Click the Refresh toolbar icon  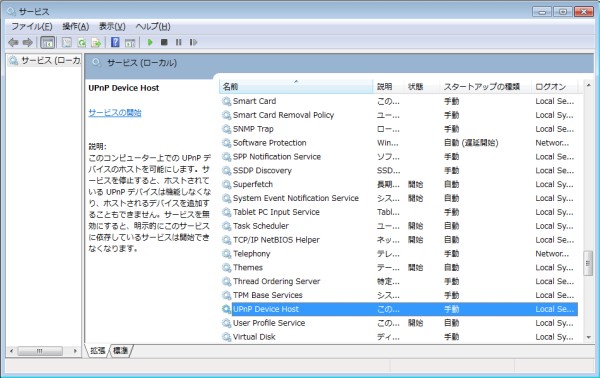point(82,42)
